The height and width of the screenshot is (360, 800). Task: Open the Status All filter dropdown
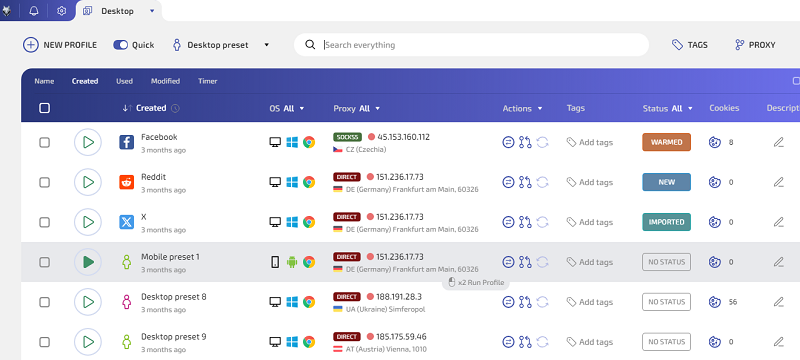pyautogui.click(x=668, y=108)
